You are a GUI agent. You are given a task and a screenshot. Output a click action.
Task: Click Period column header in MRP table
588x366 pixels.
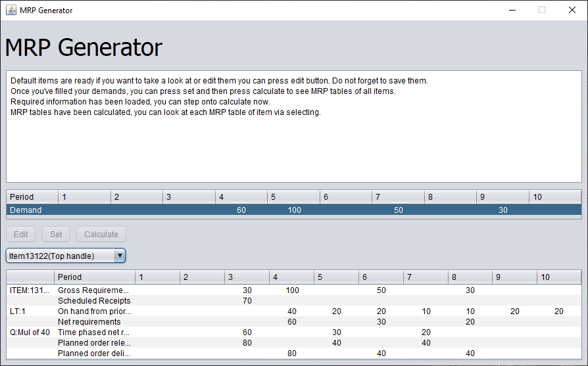pos(95,277)
